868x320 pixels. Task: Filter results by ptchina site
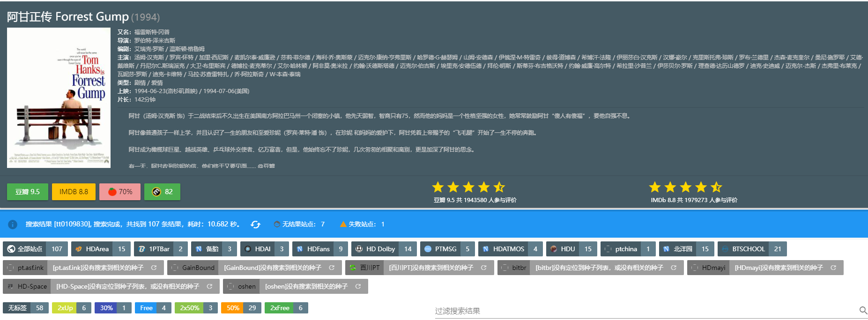click(628, 249)
